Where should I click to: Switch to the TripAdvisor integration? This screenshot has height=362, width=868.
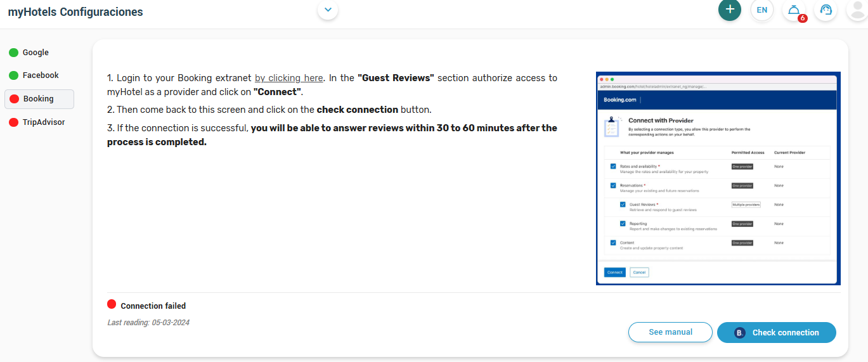point(43,122)
